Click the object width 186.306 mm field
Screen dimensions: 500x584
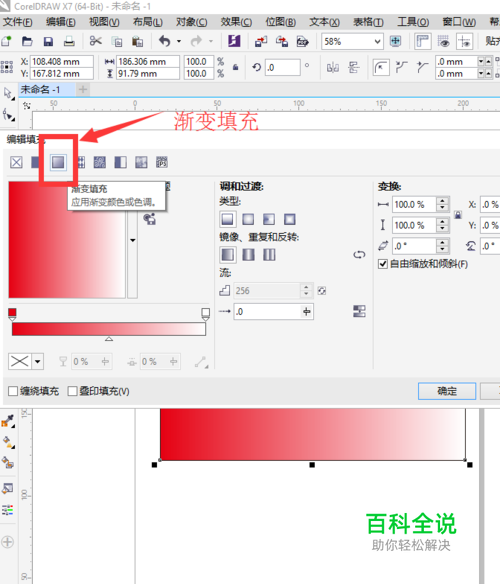pyautogui.click(x=148, y=61)
